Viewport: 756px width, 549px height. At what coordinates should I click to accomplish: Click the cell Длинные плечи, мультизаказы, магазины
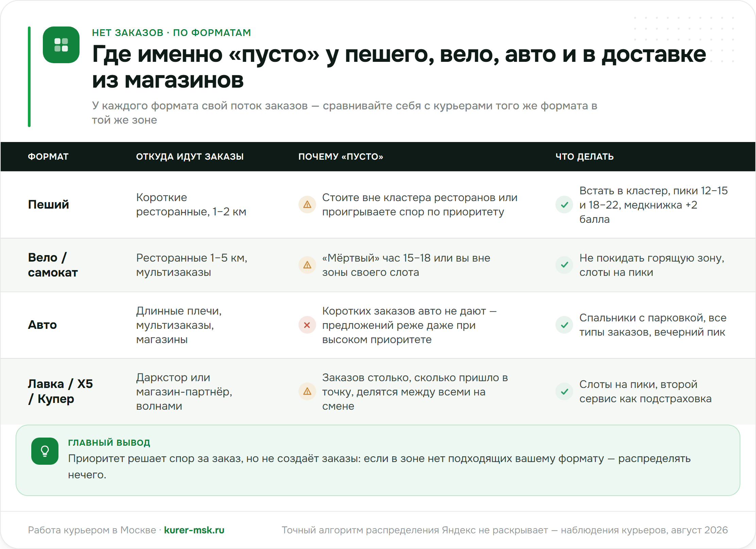coord(179,325)
